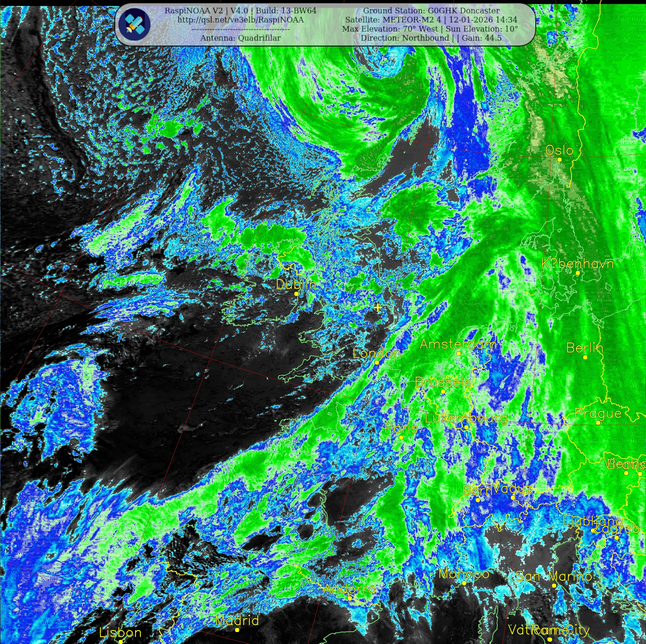
Task: Click the Prague city marker dot
Action: (598, 423)
